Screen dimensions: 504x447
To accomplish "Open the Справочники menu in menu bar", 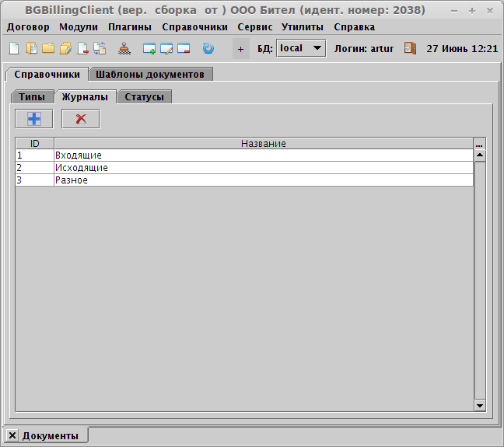I will tap(194, 27).
